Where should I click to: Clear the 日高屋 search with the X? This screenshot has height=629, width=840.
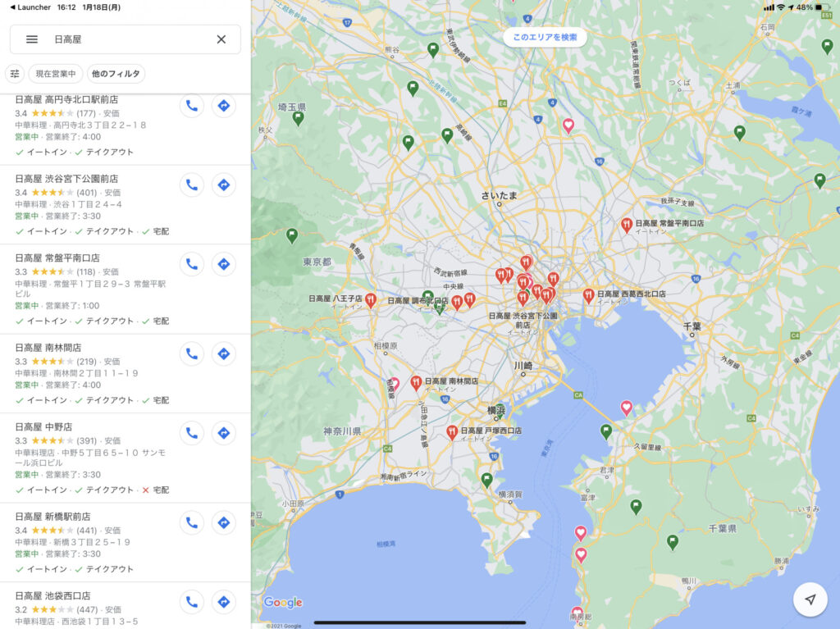point(221,39)
